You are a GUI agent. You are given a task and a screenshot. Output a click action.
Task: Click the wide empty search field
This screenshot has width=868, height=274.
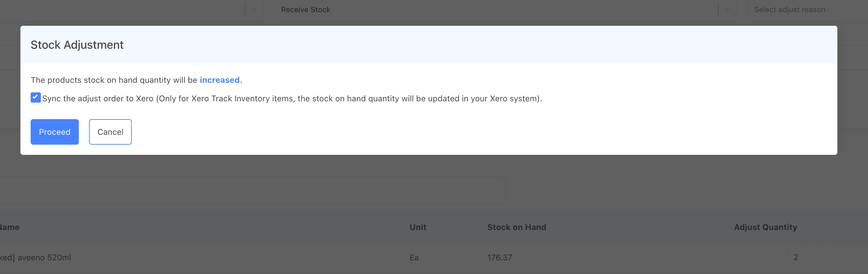(252, 191)
